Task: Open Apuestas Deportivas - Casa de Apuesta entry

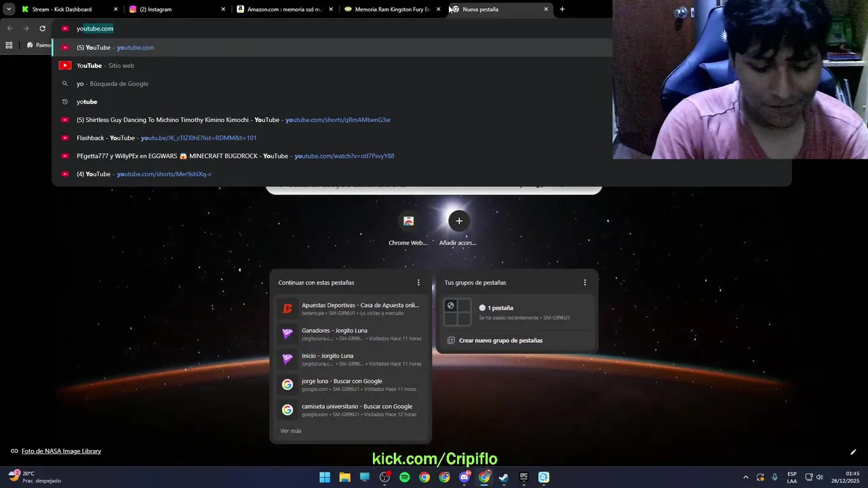Action: click(x=351, y=308)
